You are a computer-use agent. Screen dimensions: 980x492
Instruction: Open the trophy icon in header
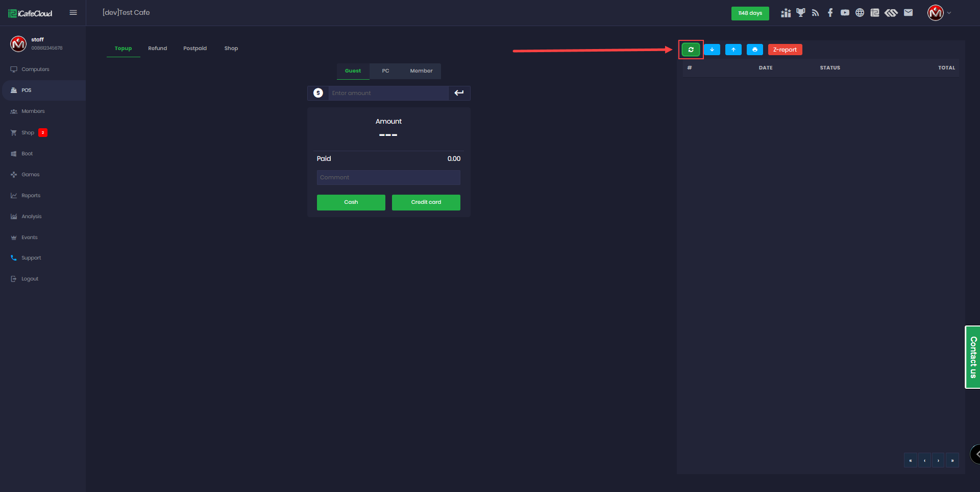pyautogui.click(x=801, y=13)
